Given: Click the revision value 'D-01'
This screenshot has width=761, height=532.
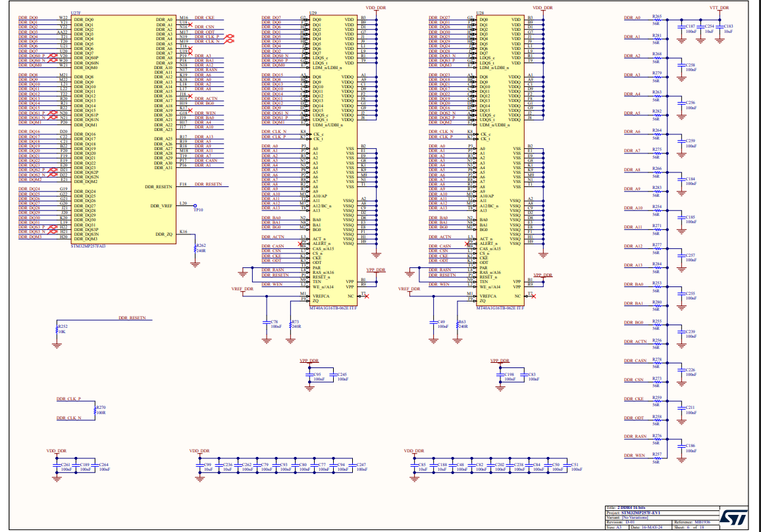Looking at the screenshot, I should pyautogui.click(x=630, y=522).
